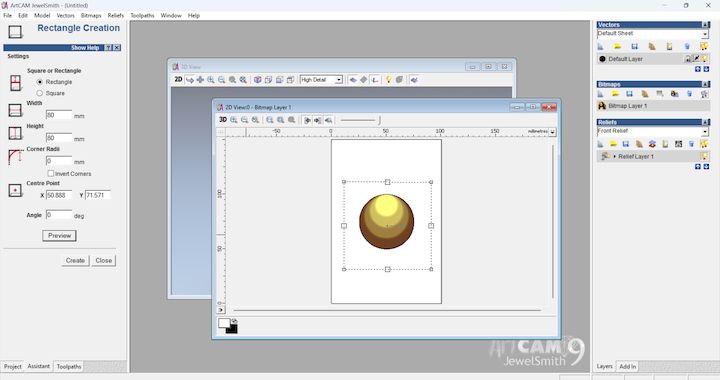Click the Corner Radii input field
Image resolution: width=720 pixels, height=380 pixels.
[59, 161]
